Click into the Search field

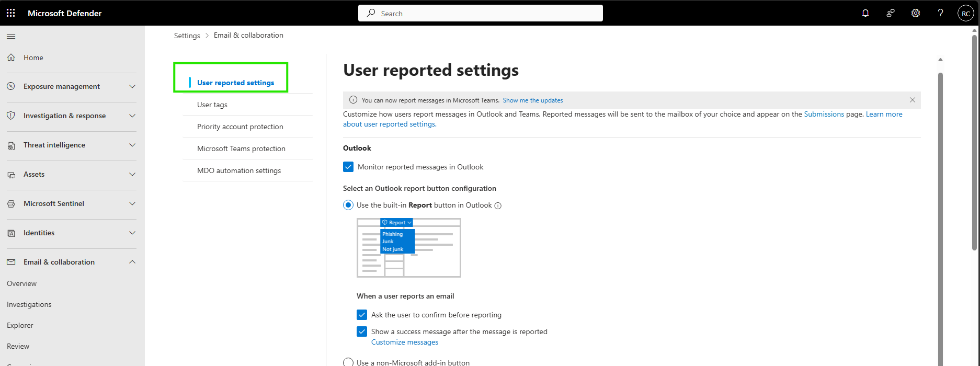481,13
